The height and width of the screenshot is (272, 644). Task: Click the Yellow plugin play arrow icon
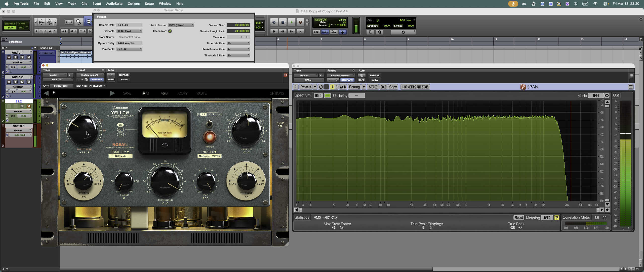click(112, 93)
